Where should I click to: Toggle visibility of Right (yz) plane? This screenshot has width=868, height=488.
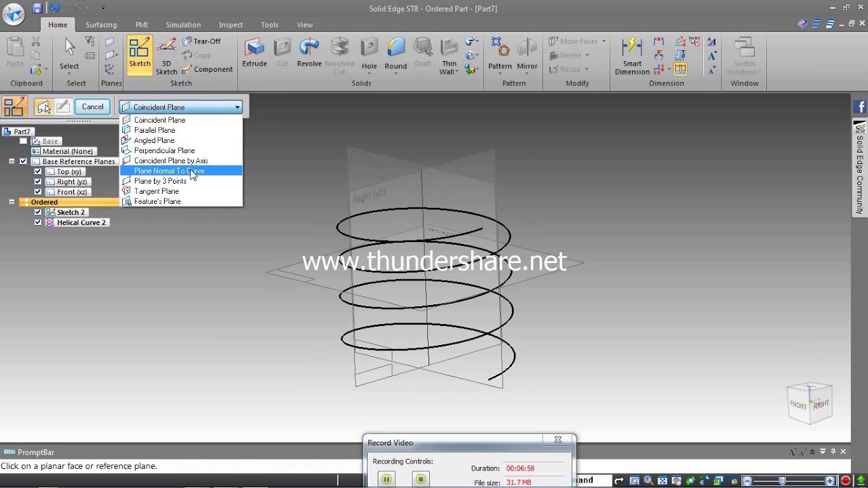click(x=38, y=182)
